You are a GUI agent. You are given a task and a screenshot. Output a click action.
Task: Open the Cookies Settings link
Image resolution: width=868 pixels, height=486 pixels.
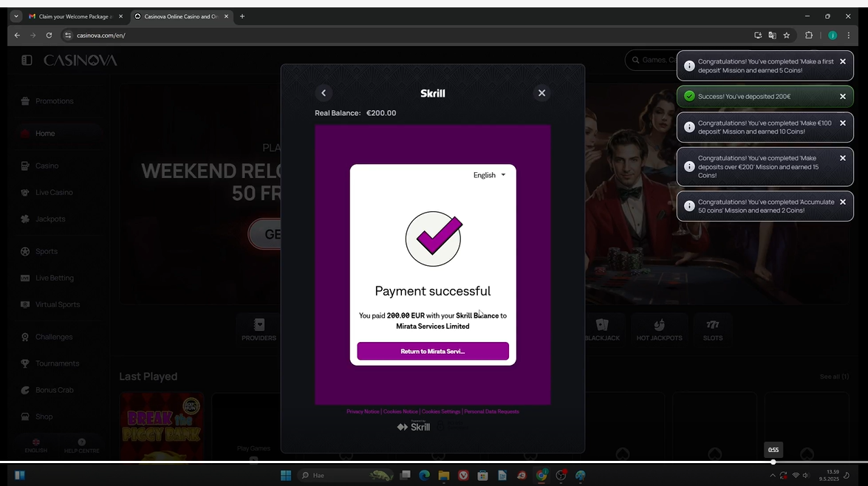[440, 411]
